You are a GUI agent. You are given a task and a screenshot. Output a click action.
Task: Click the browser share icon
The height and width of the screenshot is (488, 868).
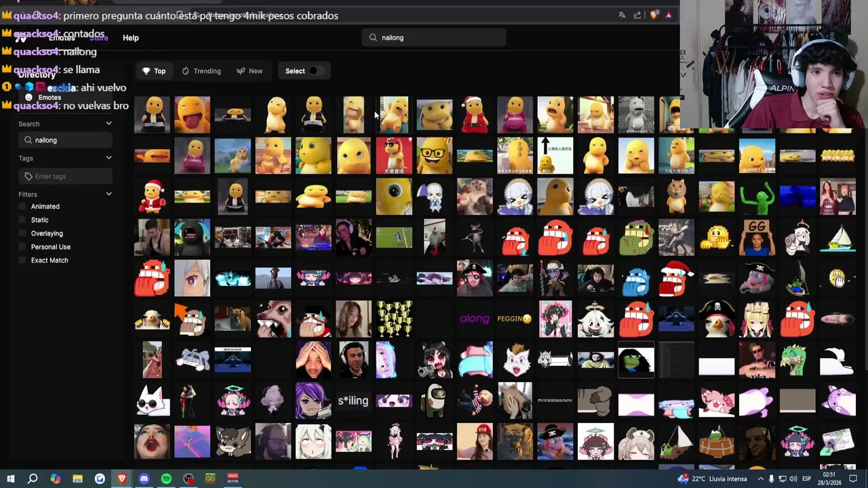tap(637, 15)
